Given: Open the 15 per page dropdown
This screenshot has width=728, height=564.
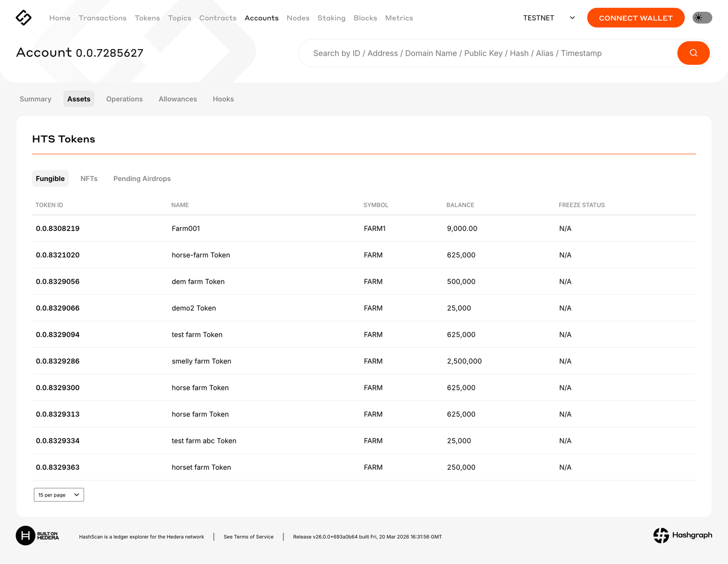Looking at the screenshot, I should tap(59, 495).
